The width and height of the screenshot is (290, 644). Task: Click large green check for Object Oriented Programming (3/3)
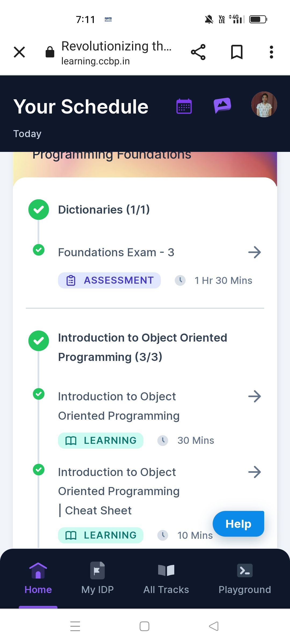coord(39,341)
